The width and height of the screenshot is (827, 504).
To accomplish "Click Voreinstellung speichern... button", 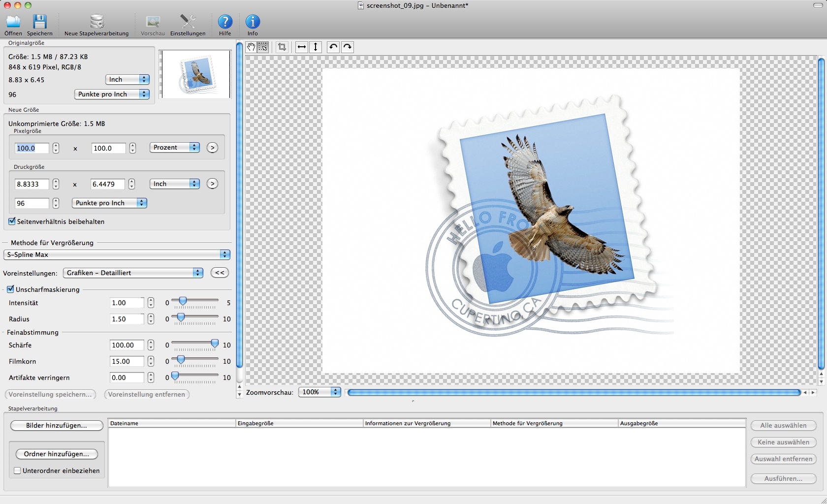I will point(50,394).
